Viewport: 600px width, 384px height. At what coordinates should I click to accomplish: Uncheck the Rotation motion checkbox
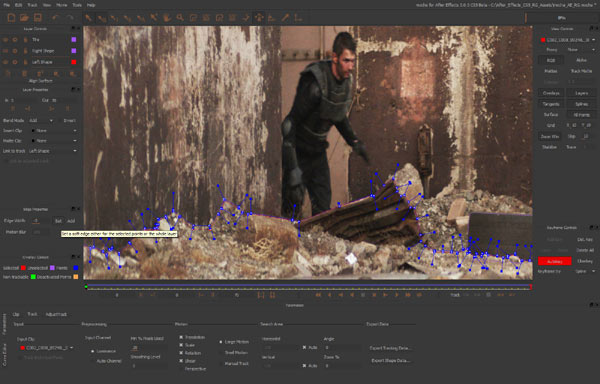click(181, 353)
